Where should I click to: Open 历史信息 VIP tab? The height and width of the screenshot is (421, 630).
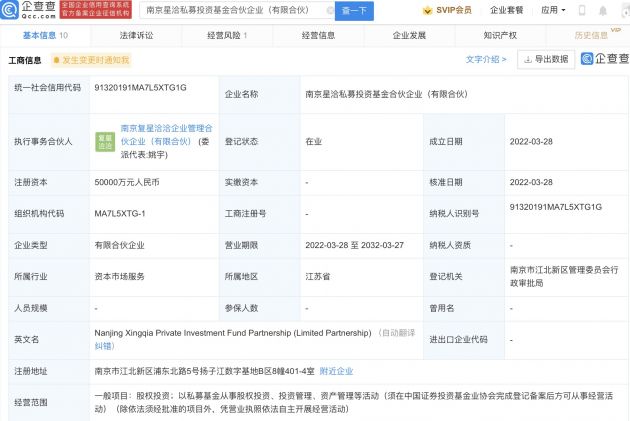click(591, 35)
